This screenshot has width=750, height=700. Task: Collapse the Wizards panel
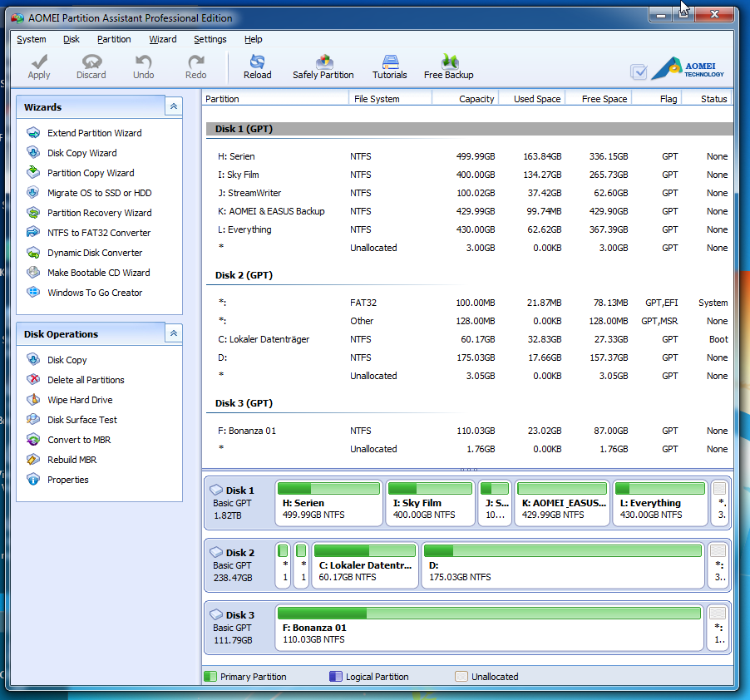click(174, 106)
